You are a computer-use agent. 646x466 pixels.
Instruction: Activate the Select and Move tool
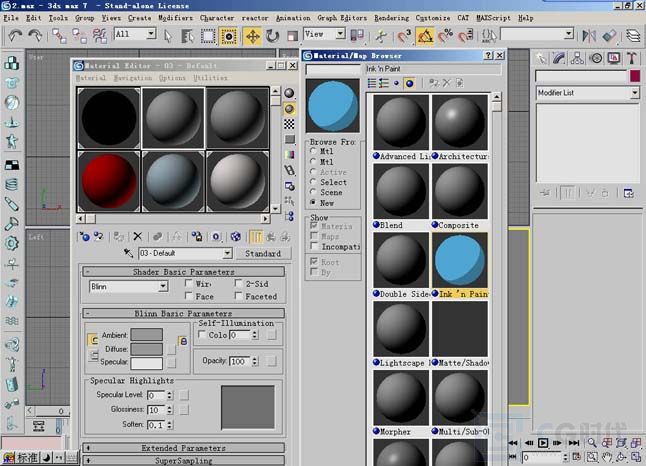pyautogui.click(x=252, y=36)
